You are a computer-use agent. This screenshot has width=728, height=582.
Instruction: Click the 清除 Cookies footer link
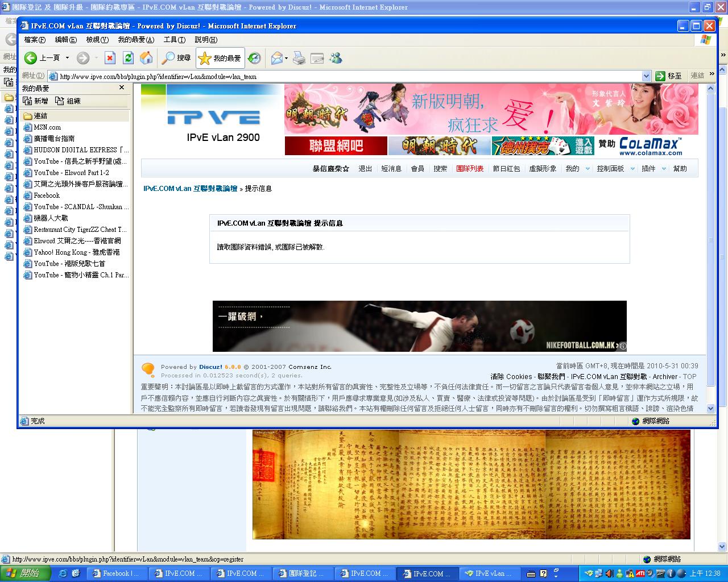coord(511,376)
